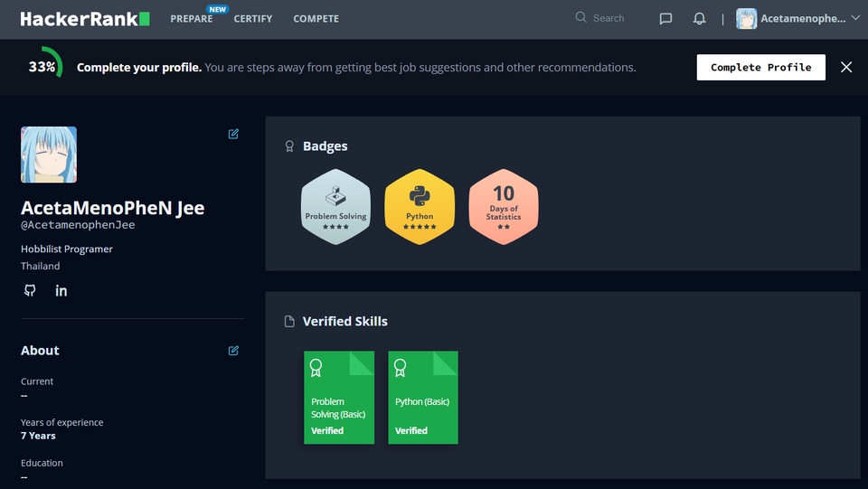
Task: Click the Badges heading
Action: 325,146
